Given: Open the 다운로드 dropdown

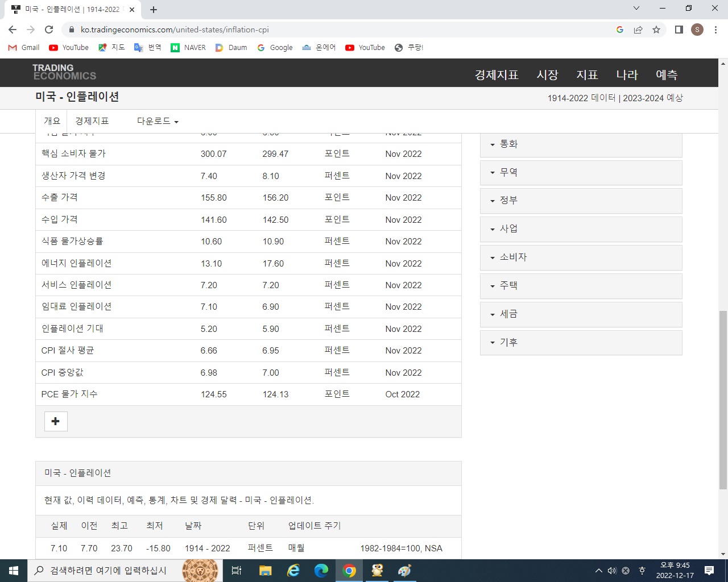Looking at the screenshot, I should pos(158,121).
